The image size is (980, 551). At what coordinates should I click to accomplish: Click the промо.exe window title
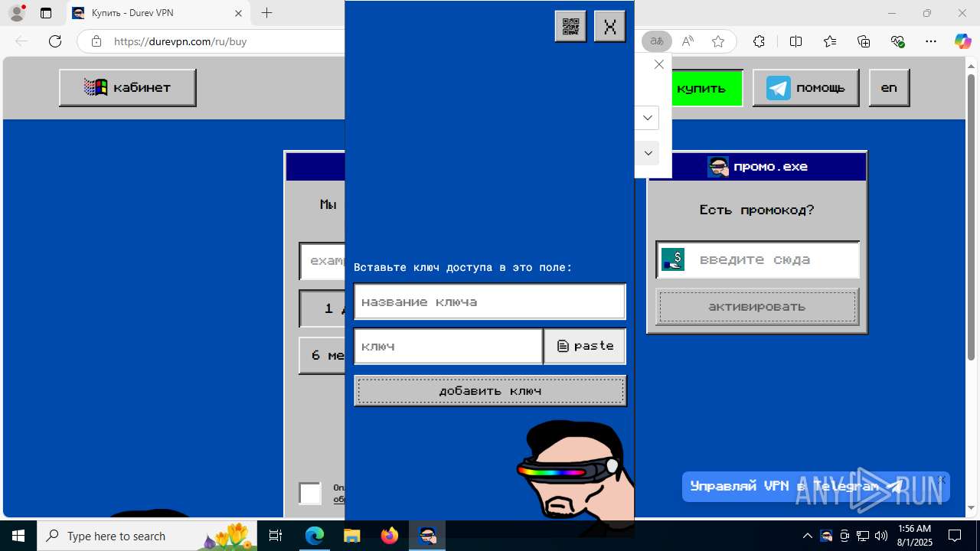tap(770, 166)
